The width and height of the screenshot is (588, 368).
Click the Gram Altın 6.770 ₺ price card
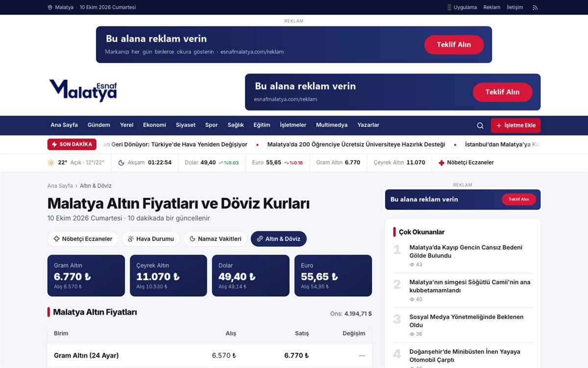pyautogui.click(x=86, y=276)
